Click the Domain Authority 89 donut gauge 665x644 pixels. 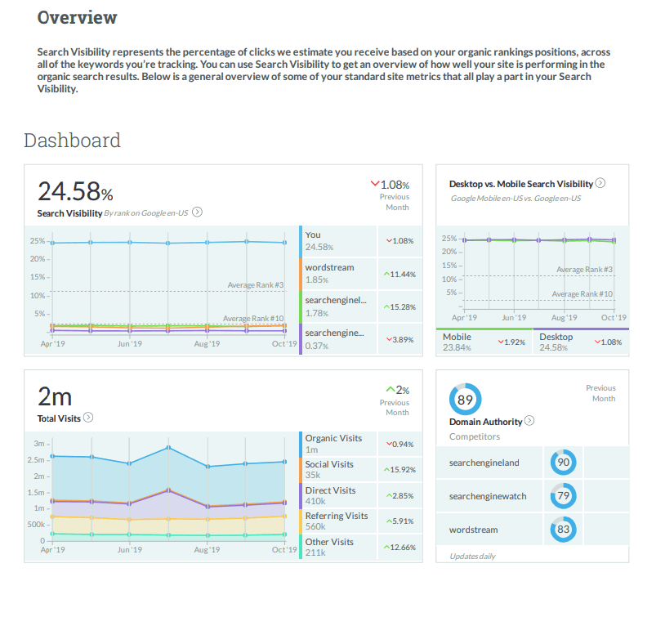point(465,400)
